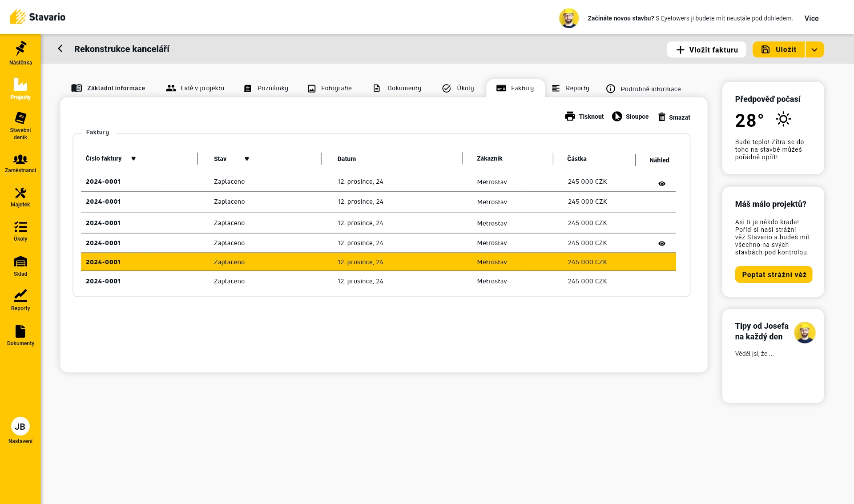Open Stavební deník in the sidebar
The image size is (854, 504).
20,125
